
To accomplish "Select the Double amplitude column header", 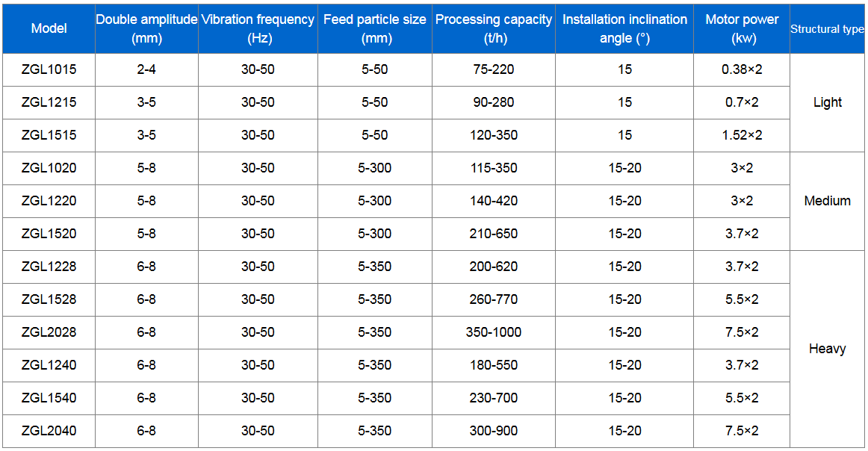I will click(146, 28).
